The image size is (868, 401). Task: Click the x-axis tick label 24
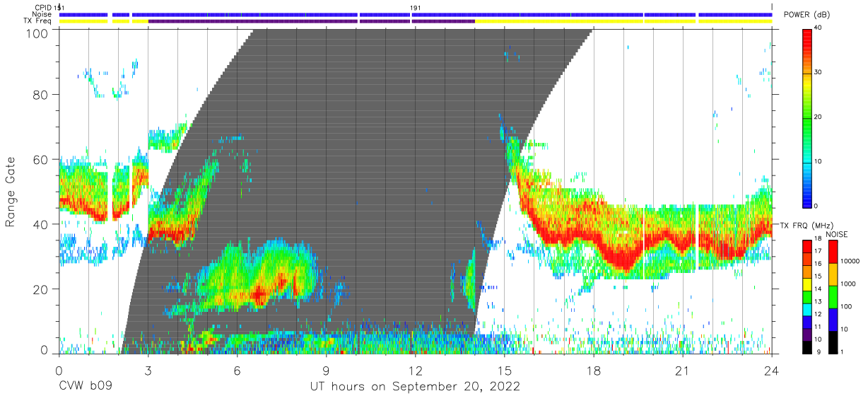click(772, 371)
